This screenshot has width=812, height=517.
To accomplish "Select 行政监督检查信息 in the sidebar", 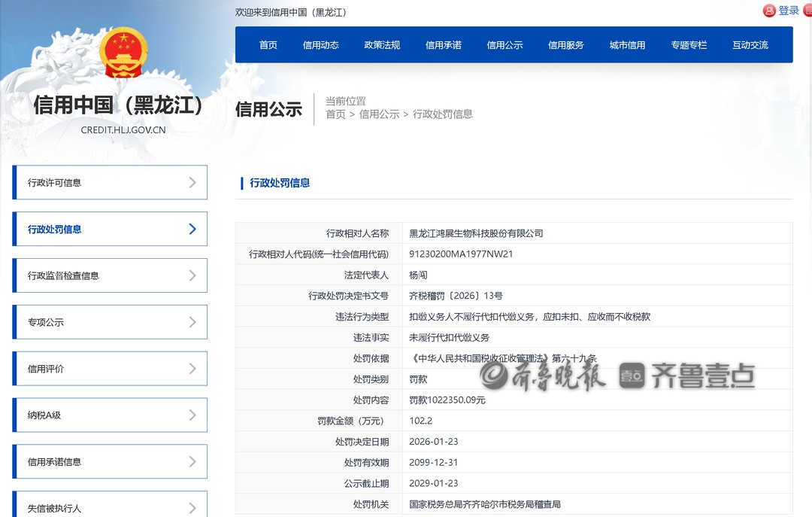I will [x=109, y=275].
